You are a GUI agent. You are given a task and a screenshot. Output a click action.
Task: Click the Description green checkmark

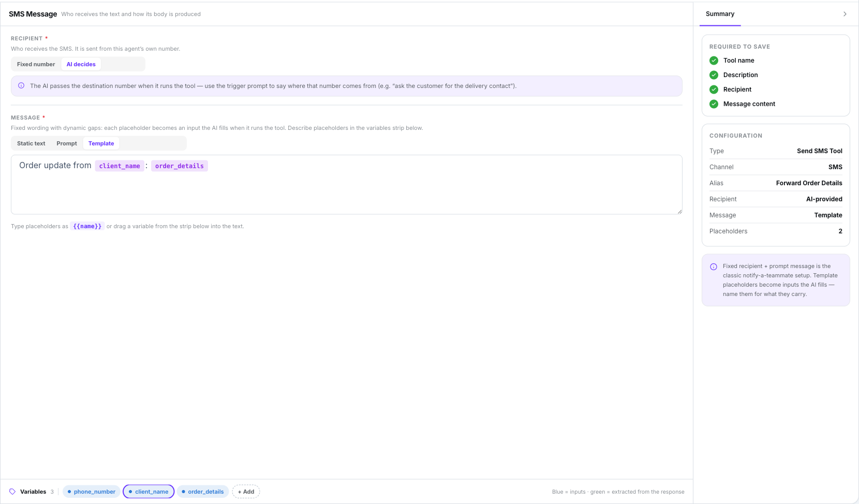tap(714, 75)
